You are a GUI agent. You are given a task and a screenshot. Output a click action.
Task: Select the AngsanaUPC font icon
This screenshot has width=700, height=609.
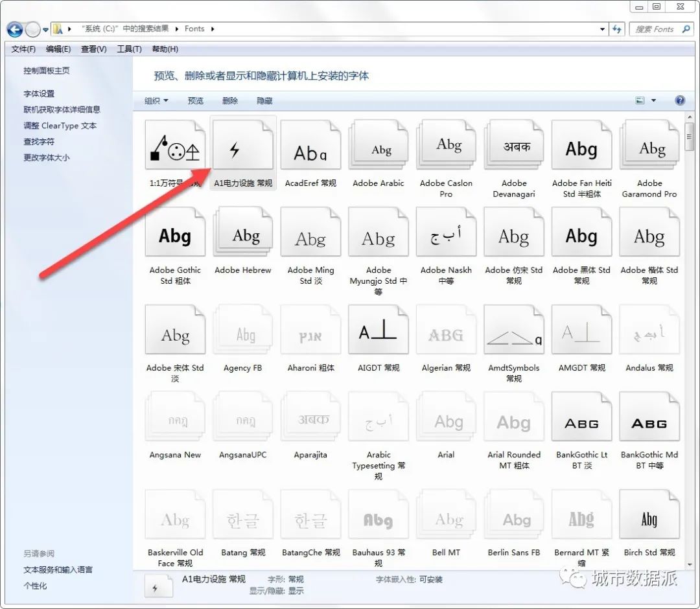(243, 417)
